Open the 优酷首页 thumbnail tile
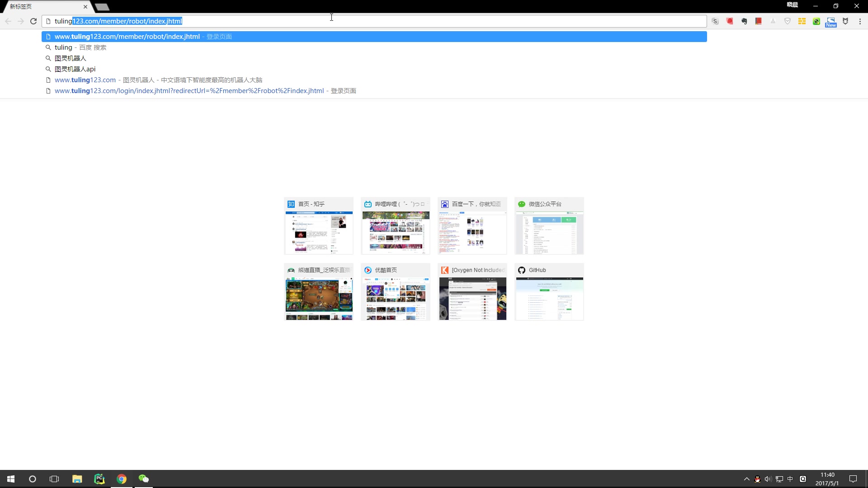Image resolution: width=868 pixels, height=488 pixels. 396,292
